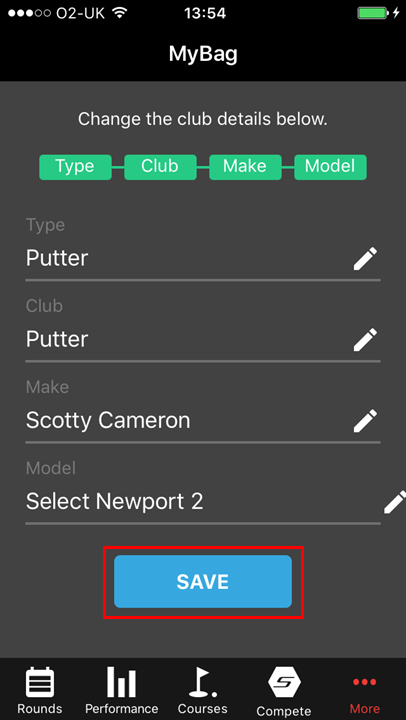The height and width of the screenshot is (720, 406).
Task: Tap the pencil icon for Select Newport 2
Action: (x=395, y=502)
